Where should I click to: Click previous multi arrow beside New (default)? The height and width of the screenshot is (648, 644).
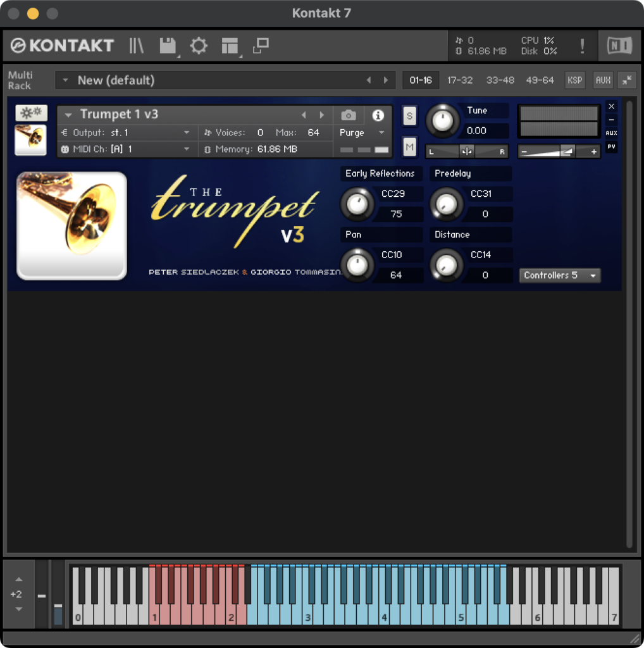(x=368, y=80)
